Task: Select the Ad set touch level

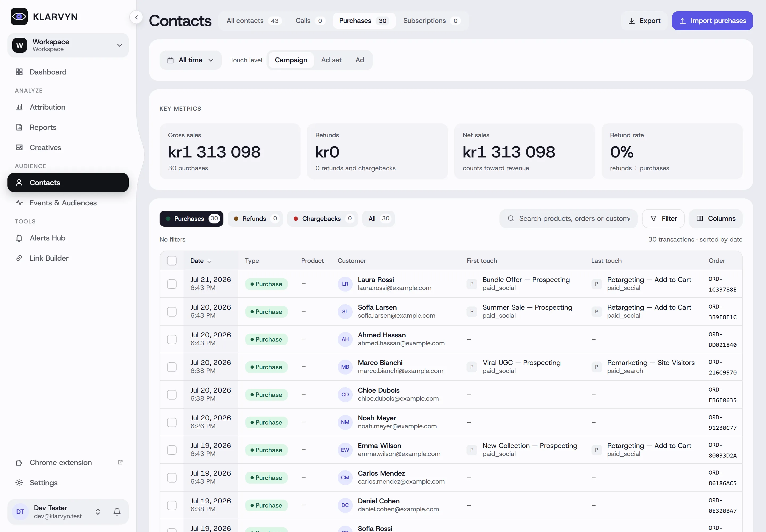Action: [331, 60]
